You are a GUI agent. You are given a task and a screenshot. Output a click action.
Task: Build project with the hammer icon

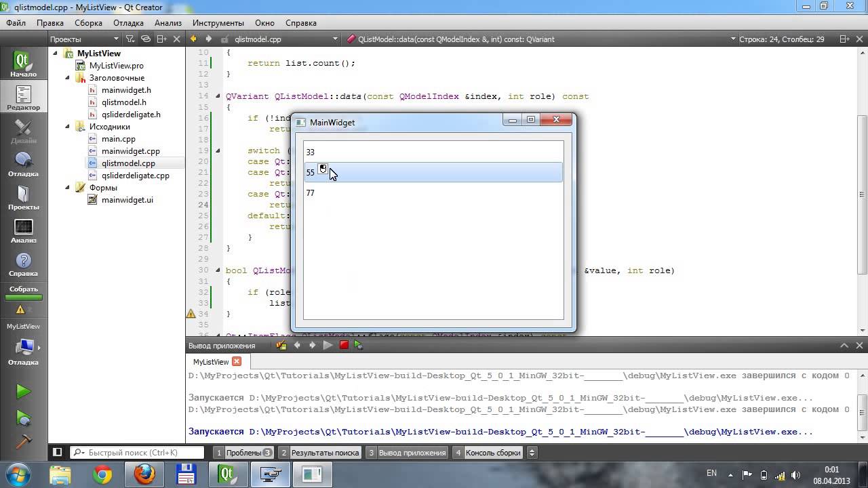tap(23, 441)
